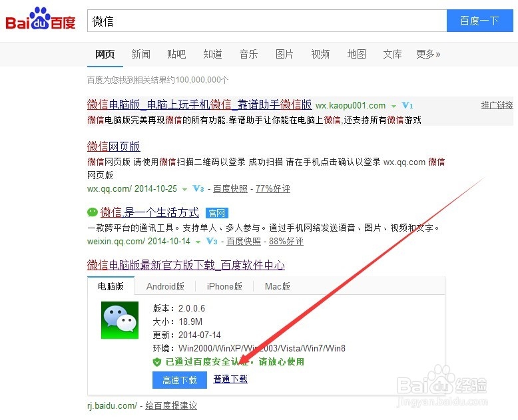Screen dimensions: 518x420
Task: Click 更多» for more categories
Action: click(x=428, y=54)
